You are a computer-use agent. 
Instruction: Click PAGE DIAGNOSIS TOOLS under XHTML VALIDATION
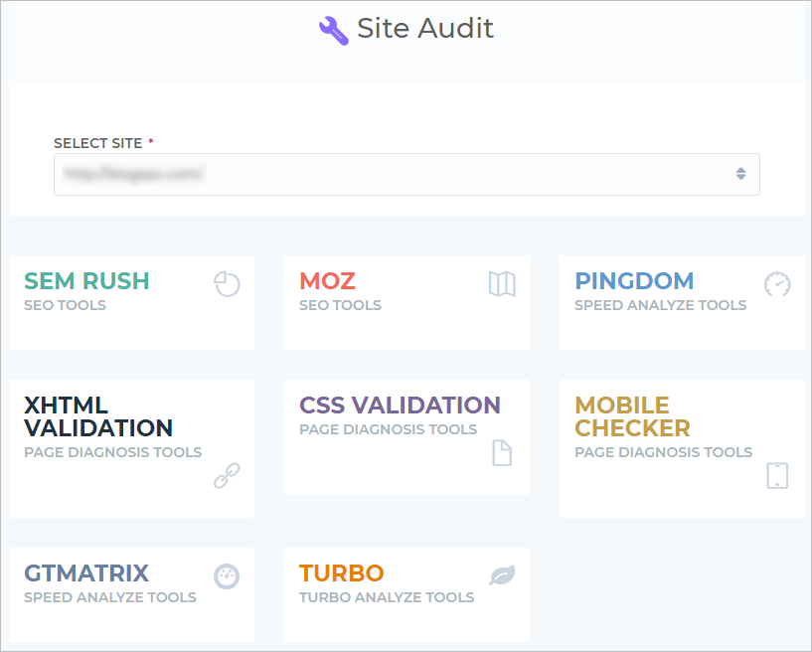coord(113,452)
